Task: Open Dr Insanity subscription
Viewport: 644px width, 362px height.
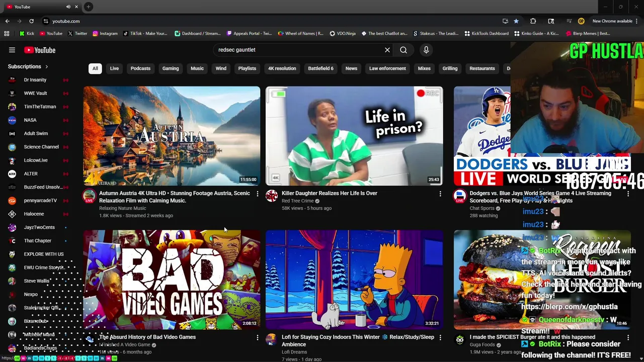Action: (x=38, y=80)
